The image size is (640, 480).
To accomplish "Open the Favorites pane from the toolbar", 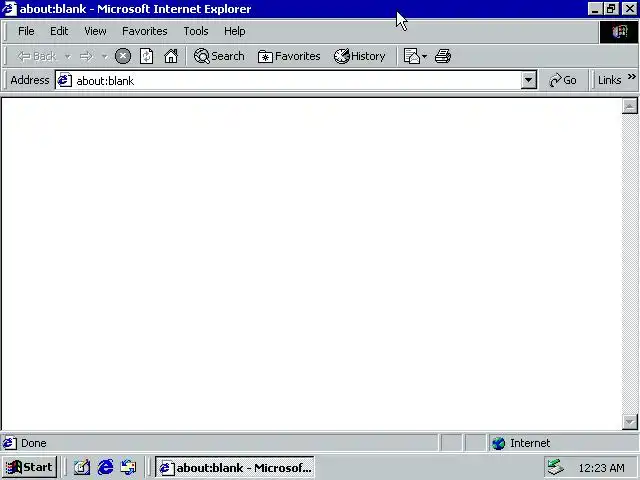I will [x=289, y=56].
